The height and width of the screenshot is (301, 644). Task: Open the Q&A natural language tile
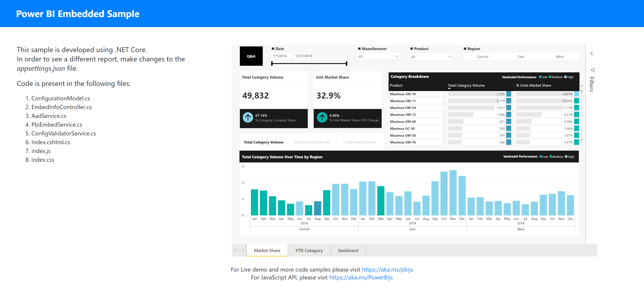[x=251, y=56]
